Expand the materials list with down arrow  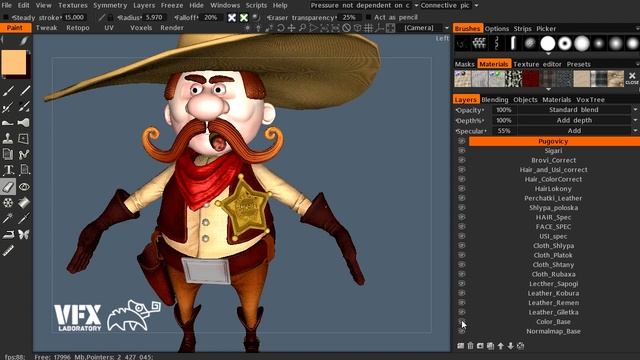click(548, 89)
